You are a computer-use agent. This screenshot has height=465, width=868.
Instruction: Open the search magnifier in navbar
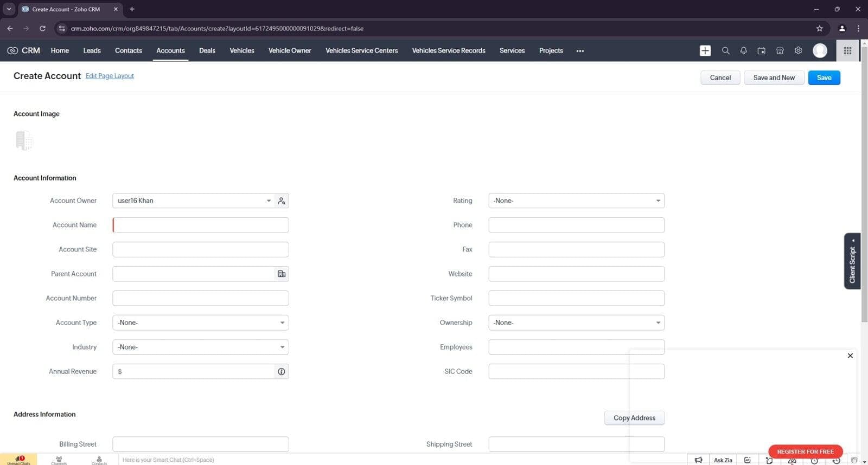pyautogui.click(x=725, y=50)
